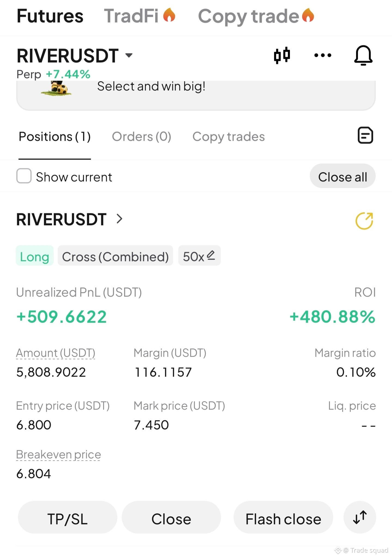Edit 50x leverage pencil icon
The image size is (392, 557).
tap(211, 255)
